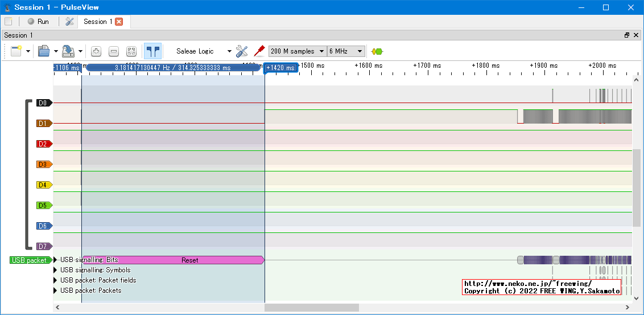Click the Save disk icon
The width and height of the screenshot is (644, 315).
68,51
